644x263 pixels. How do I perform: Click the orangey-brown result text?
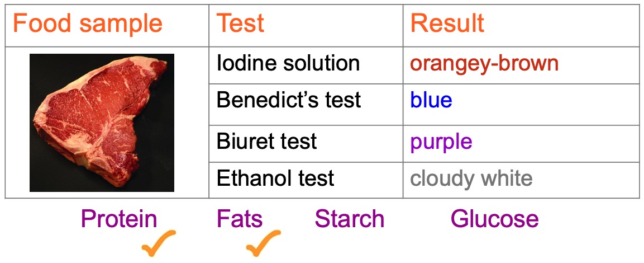[484, 63]
